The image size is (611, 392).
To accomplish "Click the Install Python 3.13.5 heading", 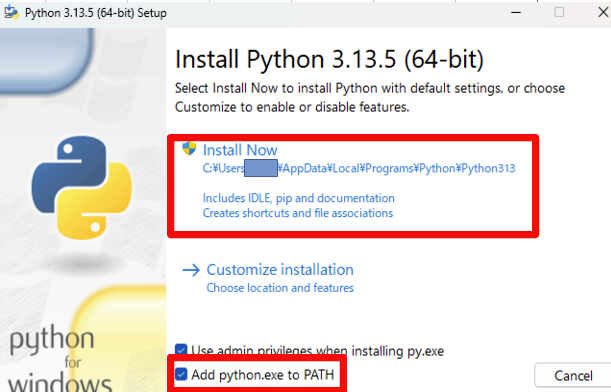I will (329, 59).
